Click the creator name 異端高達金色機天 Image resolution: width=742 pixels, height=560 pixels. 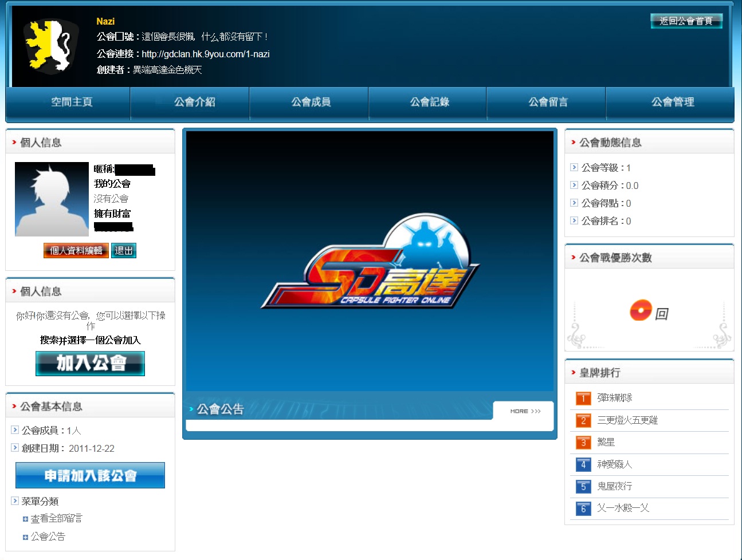coord(167,70)
